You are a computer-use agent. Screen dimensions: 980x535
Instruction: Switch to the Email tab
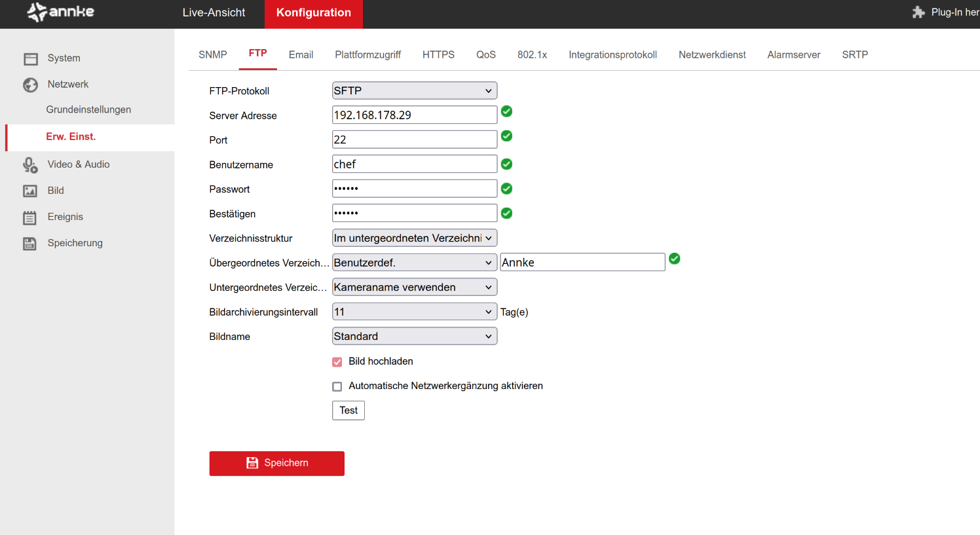(x=301, y=55)
